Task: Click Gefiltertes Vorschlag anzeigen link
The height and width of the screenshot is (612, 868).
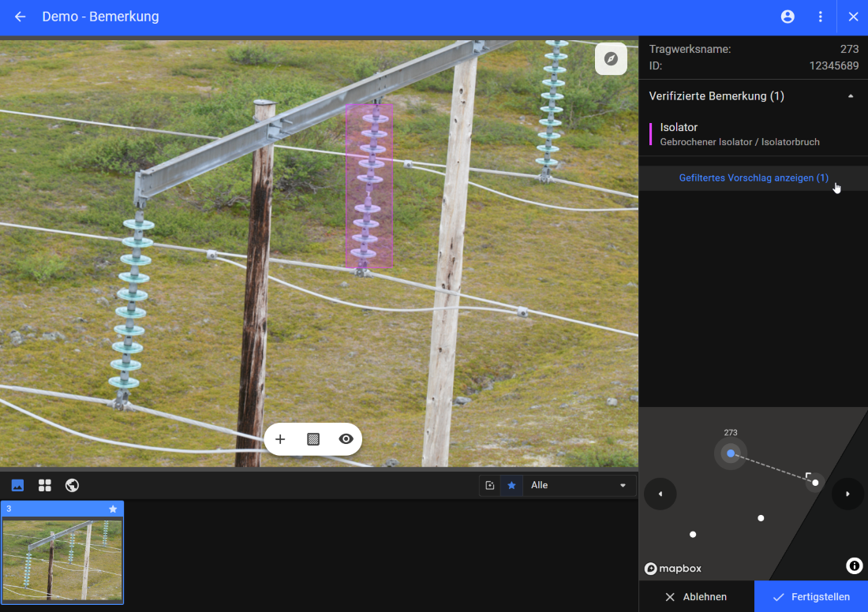Action: [753, 178]
